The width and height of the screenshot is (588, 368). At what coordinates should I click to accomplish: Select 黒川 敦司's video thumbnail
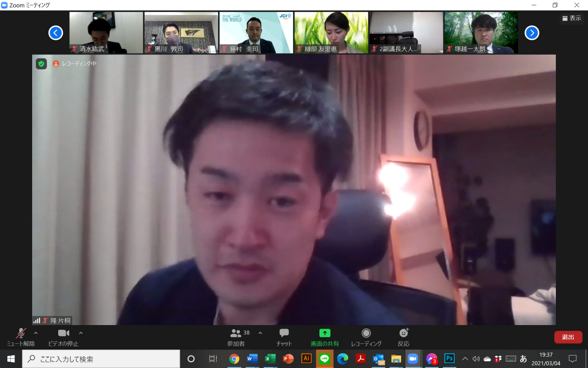(x=181, y=33)
